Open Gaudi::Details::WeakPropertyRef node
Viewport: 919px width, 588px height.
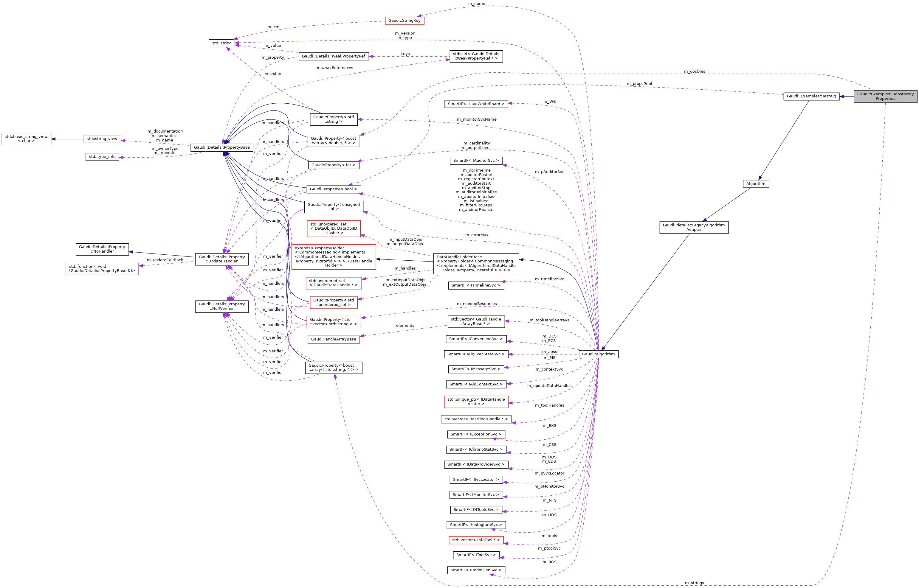click(x=334, y=56)
